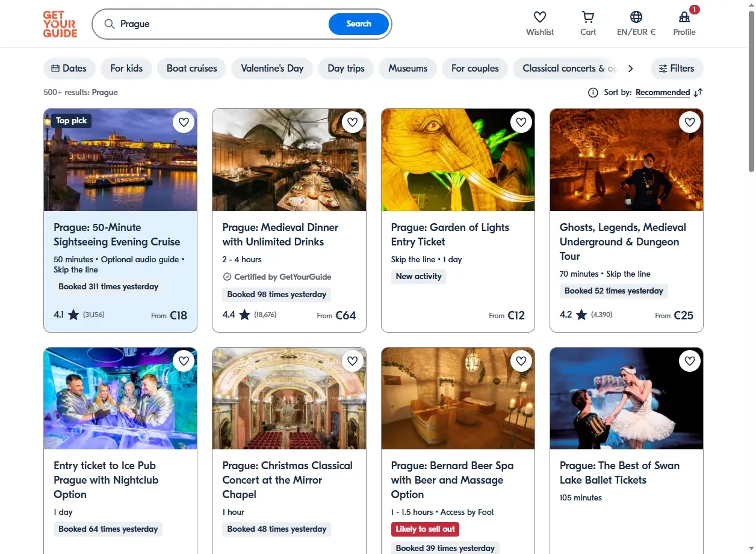Open The Best of Swan Lake Ballet title
This screenshot has height=554, width=756.
point(619,473)
